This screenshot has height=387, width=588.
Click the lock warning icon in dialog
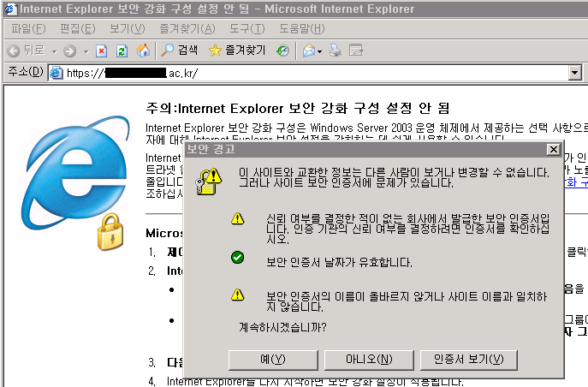click(x=209, y=182)
